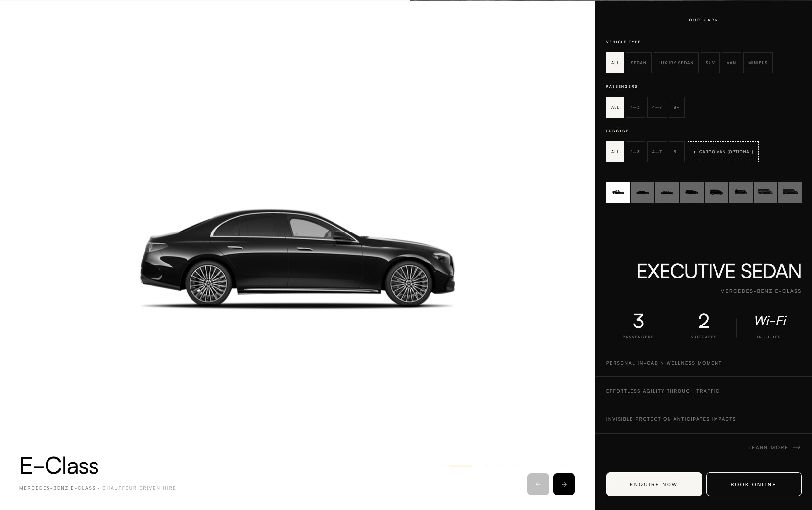Filter vehicle type by Sedan
Viewport: 812px width, 510px height.
[x=638, y=63]
